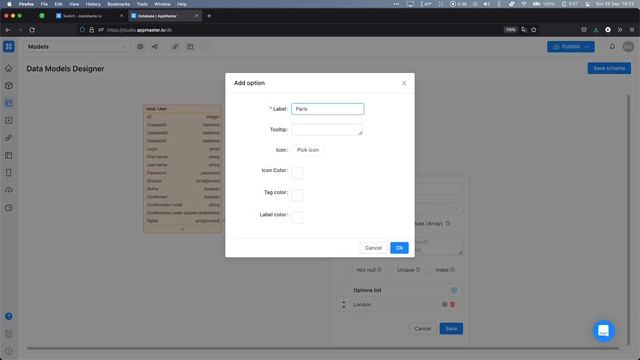The width and height of the screenshot is (640, 360).
Task: Click the Label input field containing Paris
Action: click(x=327, y=109)
